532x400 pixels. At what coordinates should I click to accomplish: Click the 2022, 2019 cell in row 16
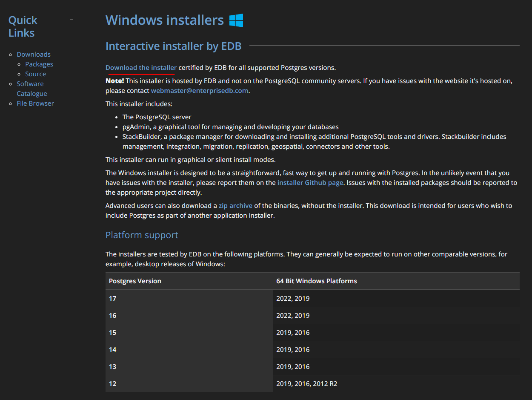(x=396, y=316)
